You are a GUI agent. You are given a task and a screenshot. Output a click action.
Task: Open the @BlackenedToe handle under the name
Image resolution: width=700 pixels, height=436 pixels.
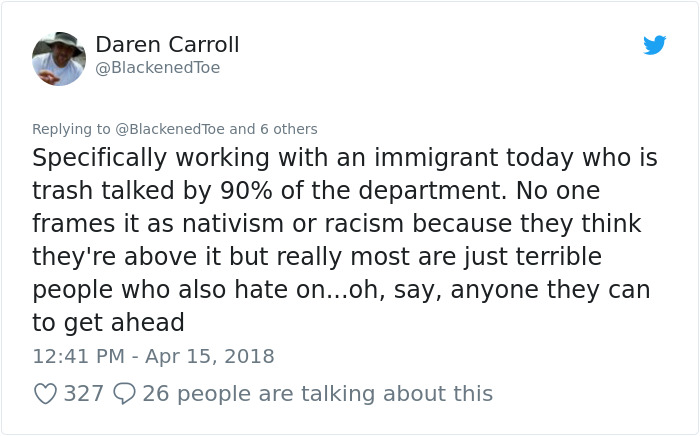pos(158,68)
